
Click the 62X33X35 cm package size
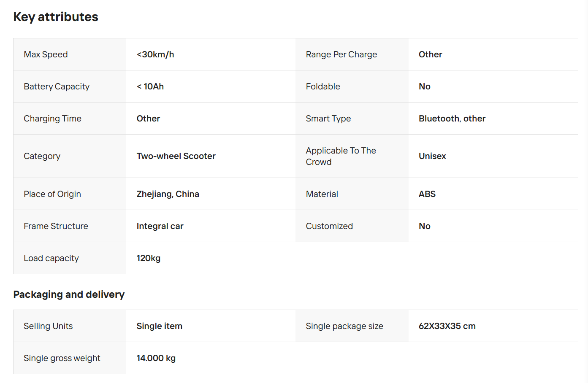(447, 326)
